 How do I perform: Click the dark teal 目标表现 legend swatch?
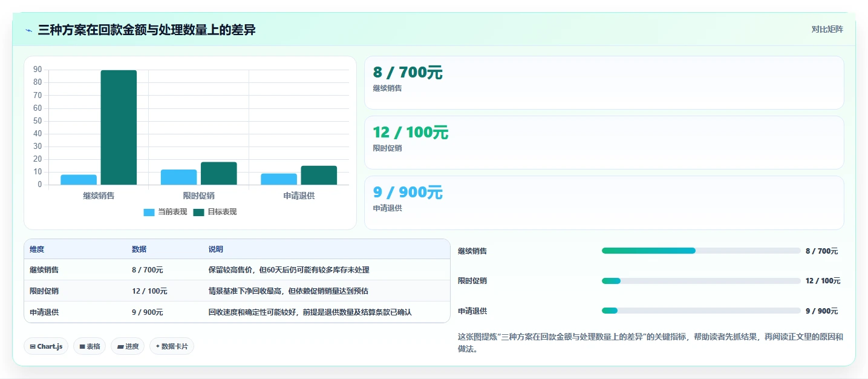tap(199, 213)
